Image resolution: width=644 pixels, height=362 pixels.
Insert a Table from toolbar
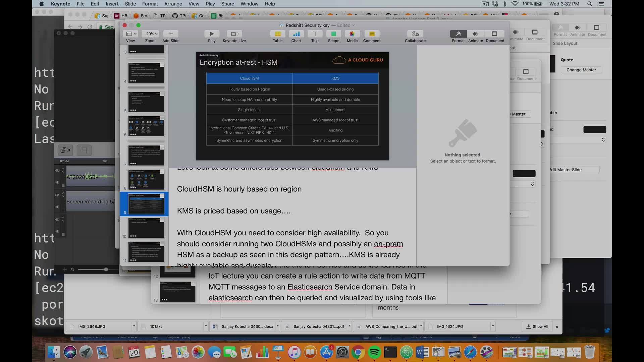(277, 34)
